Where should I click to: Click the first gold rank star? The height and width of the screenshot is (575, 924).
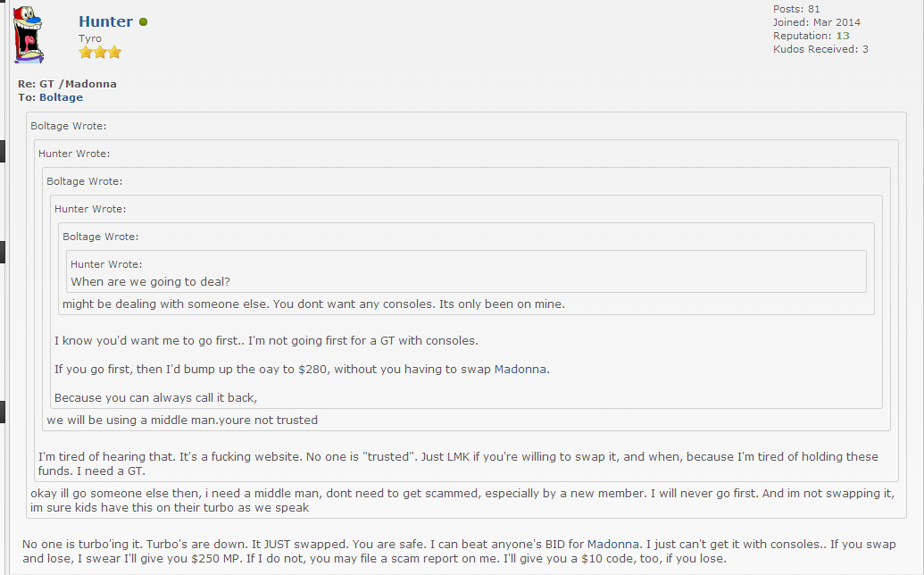click(86, 53)
